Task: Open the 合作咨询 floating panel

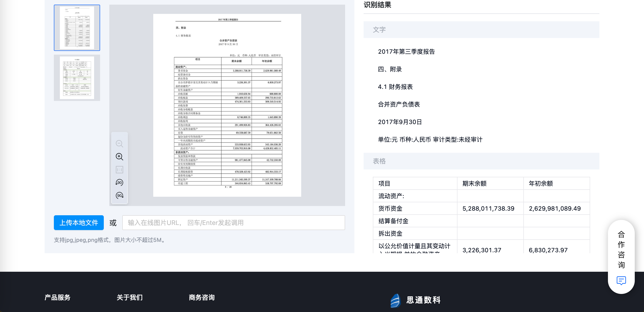Action: tap(621, 250)
